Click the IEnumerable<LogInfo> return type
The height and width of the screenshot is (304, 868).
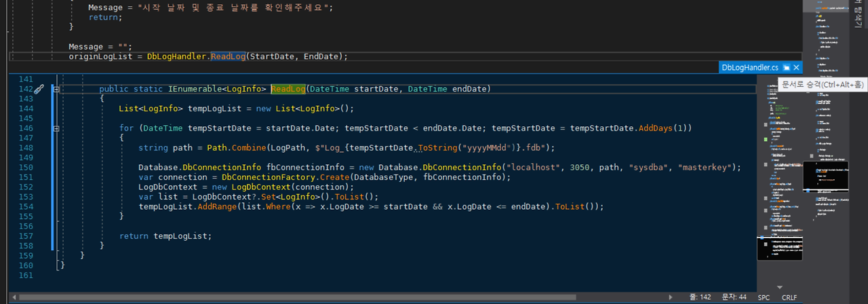(x=217, y=89)
